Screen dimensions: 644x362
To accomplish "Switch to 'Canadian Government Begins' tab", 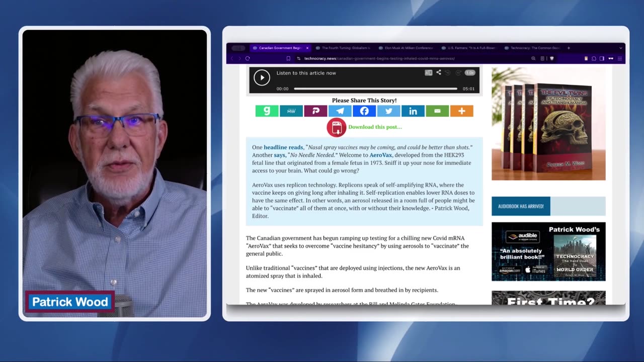I will coord(280,48).
